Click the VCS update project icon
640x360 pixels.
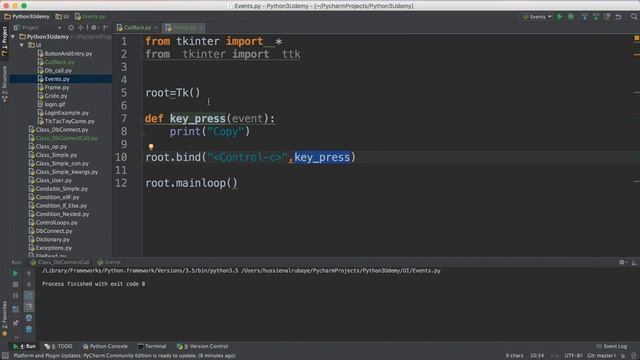(584, 17)
